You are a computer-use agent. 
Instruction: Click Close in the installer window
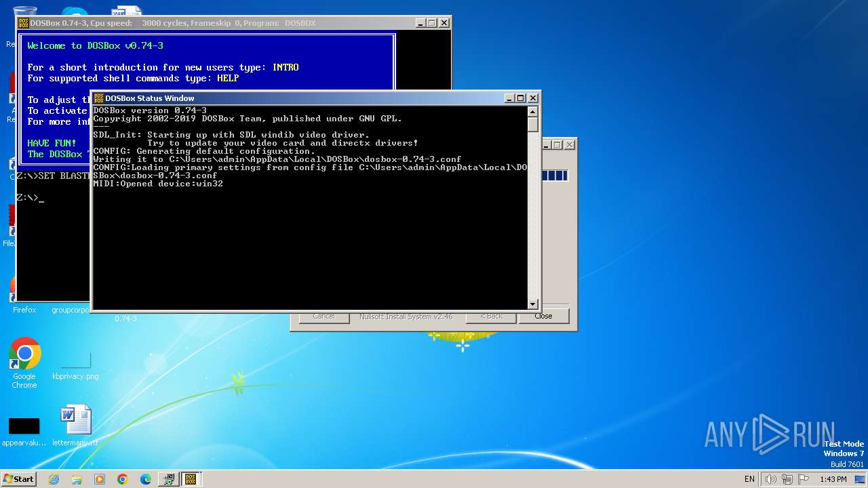[x=543, y=316]
